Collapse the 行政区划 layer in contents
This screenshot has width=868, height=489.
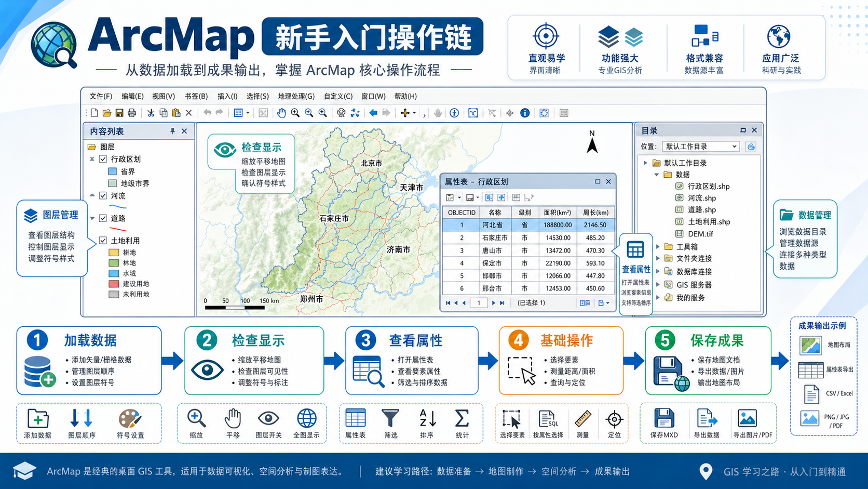click(92, 159)
